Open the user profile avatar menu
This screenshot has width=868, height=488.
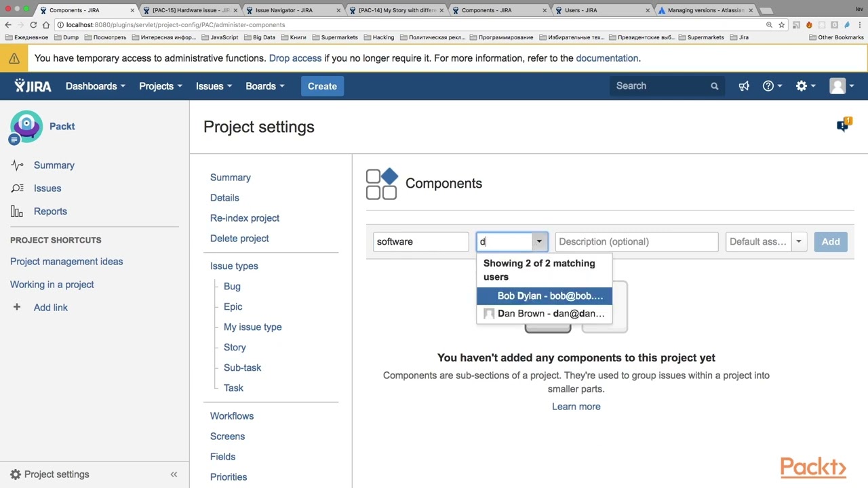842,86
